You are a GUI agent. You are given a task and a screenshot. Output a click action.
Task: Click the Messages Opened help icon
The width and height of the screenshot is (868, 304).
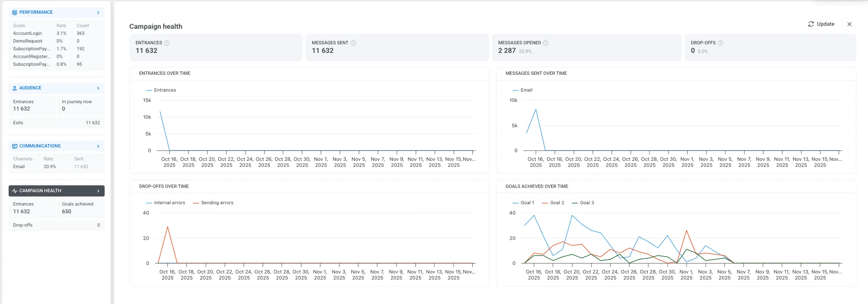tap(546, 43)
